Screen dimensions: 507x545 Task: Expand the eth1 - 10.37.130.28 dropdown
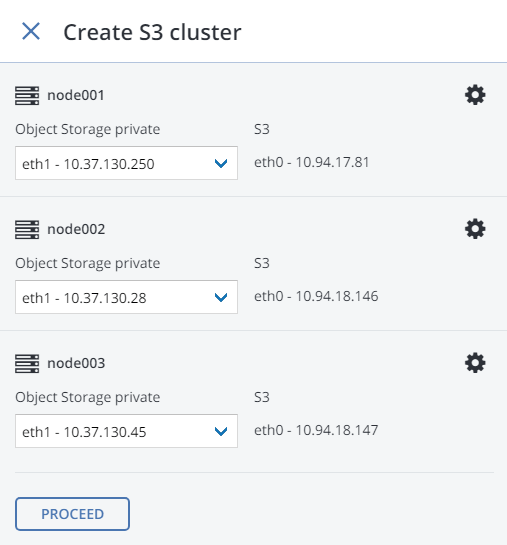[126, 297]
